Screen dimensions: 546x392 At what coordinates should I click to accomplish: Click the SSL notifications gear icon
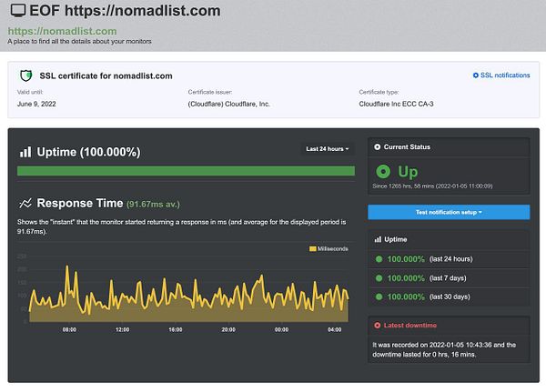point(475,75)
